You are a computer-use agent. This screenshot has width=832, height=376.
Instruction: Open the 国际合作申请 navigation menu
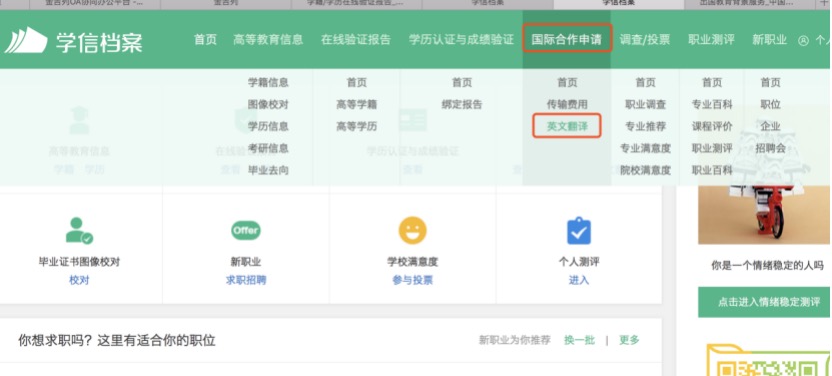567,40
